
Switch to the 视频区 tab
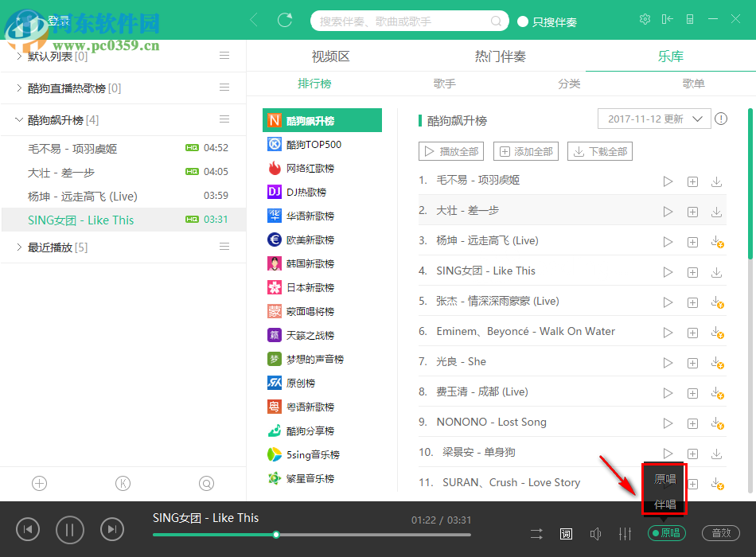(x=331, y=56)
